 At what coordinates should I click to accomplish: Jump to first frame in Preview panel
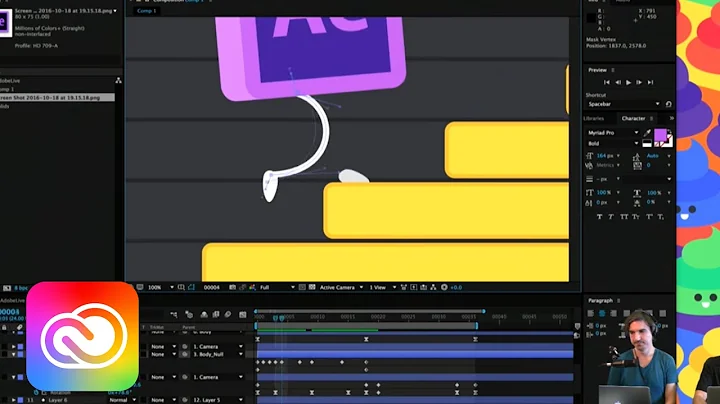[x=607, y=82]
